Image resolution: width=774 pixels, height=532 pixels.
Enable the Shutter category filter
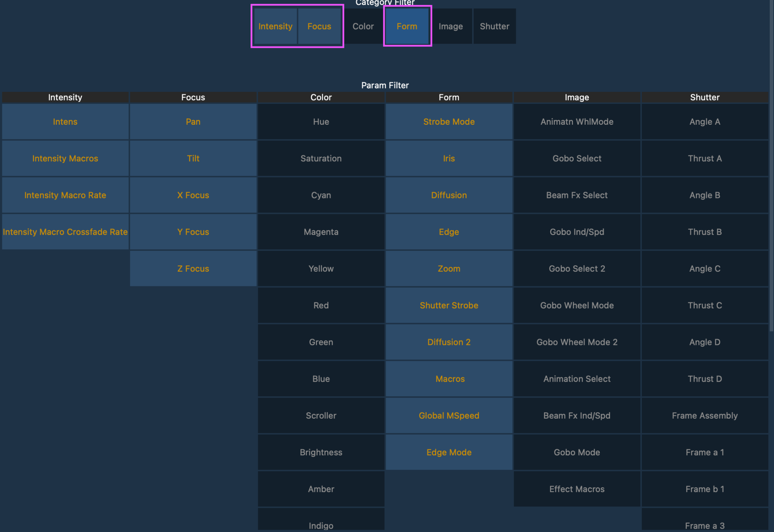[x=494, y=26]
